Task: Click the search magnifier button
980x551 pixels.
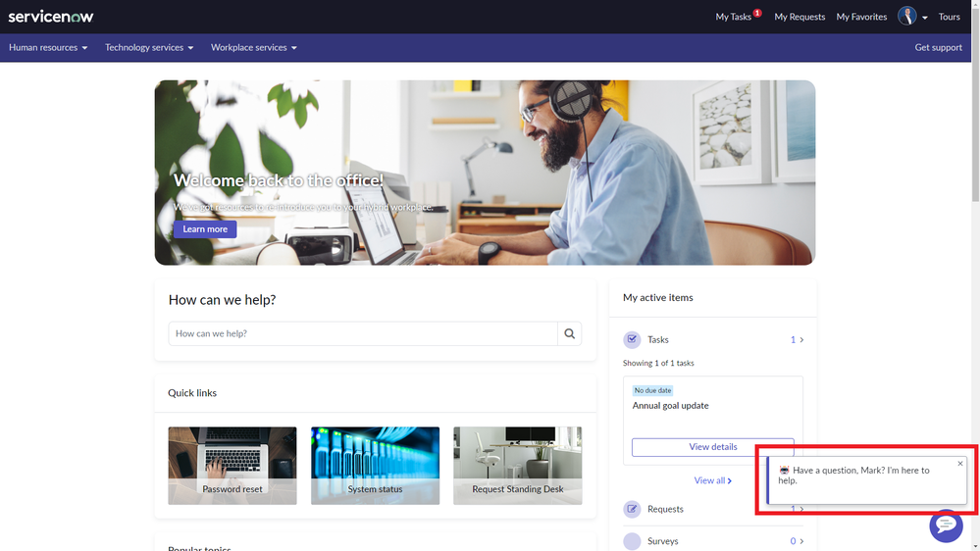Action: click(x=569, y=333)
